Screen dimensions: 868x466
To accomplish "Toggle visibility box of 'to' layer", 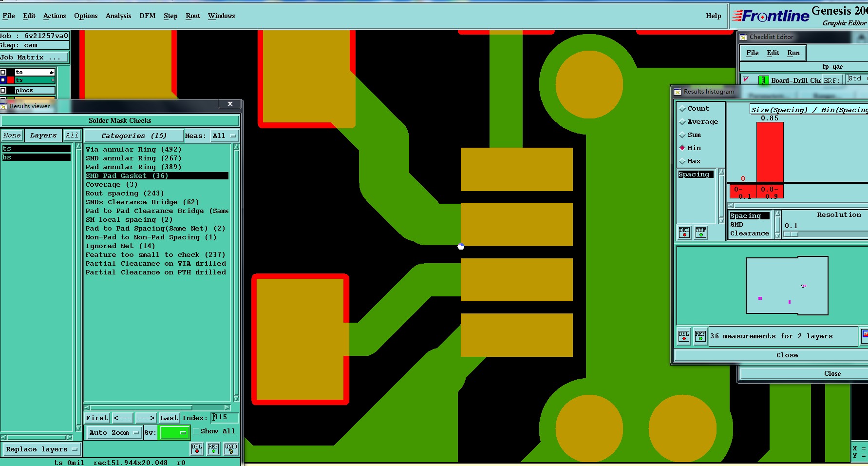I will [3, 72].
